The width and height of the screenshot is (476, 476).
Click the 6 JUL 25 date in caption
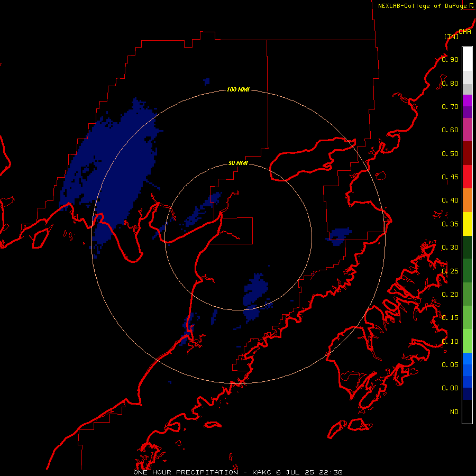tap(295, 472)
